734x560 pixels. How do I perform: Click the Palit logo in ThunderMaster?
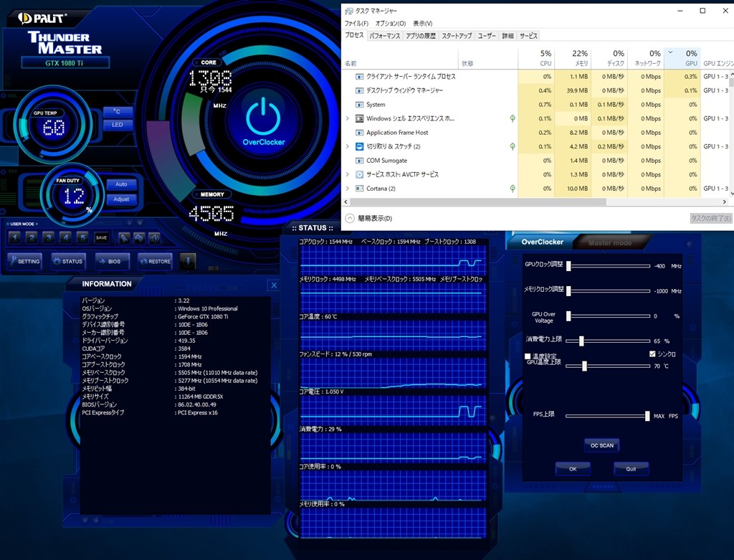click(x=42, y=18)
